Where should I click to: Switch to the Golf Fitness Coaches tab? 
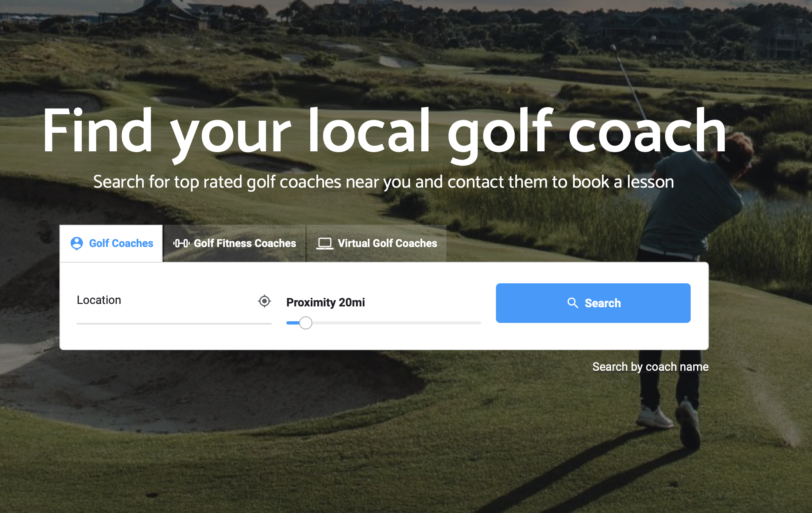click(x=245, y=243)
